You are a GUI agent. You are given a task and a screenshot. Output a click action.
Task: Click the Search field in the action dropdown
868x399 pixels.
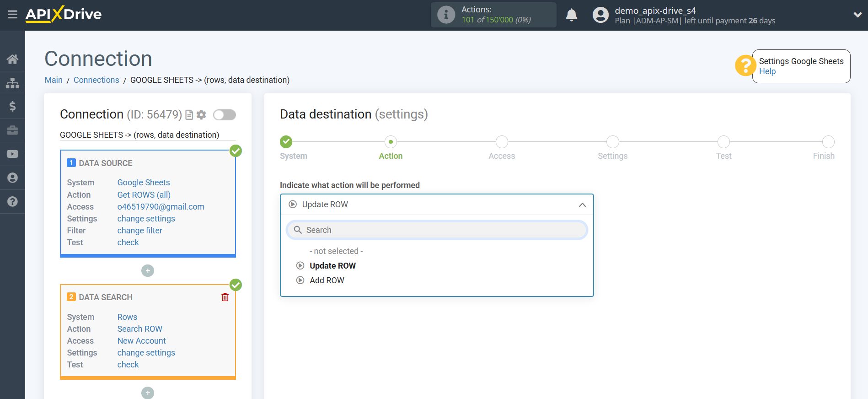(x=437, y=230)
